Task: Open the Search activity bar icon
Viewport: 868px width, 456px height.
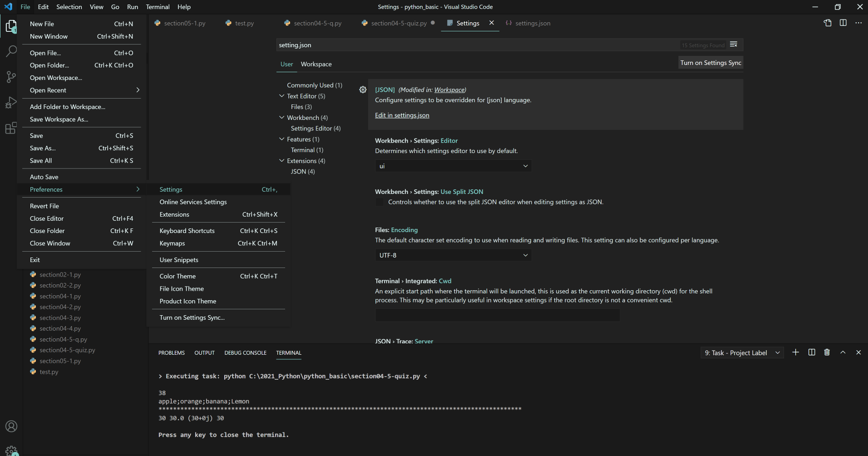Action: 11,51
